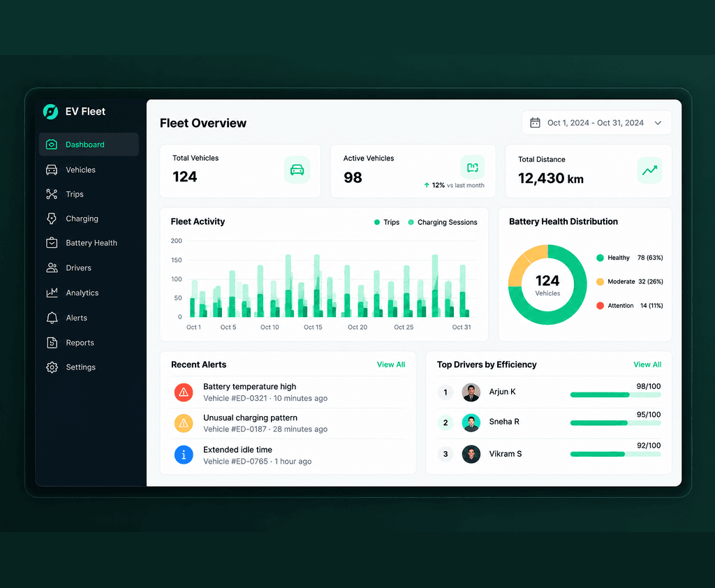Open the Extended idle time alert
The height and width of the screenshot is (588, 715).
coord(288,455)
